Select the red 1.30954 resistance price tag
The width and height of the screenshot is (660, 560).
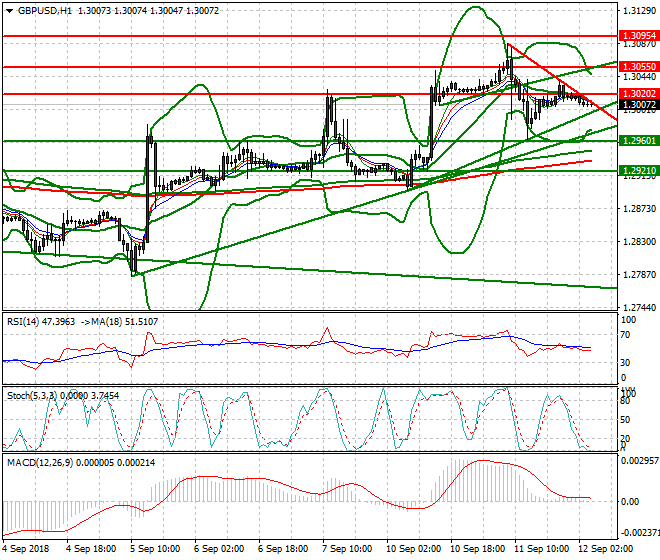click(638, 35)
